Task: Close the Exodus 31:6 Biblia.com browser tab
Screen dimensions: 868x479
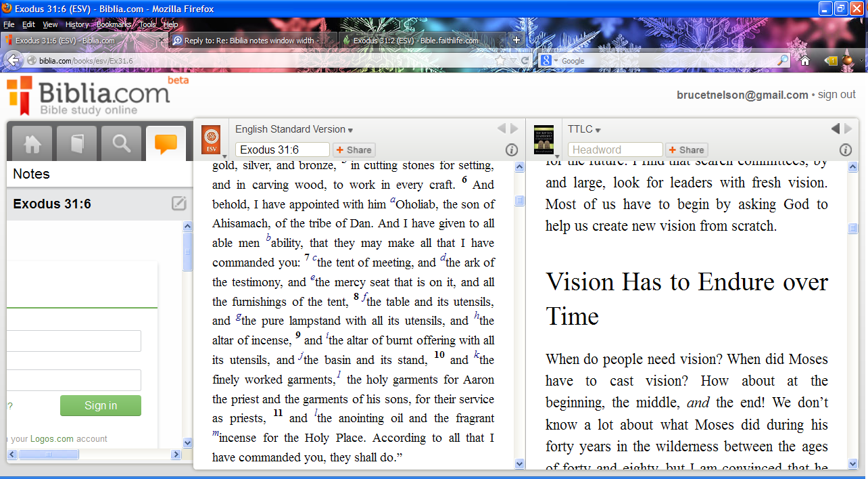Action: 161,41
